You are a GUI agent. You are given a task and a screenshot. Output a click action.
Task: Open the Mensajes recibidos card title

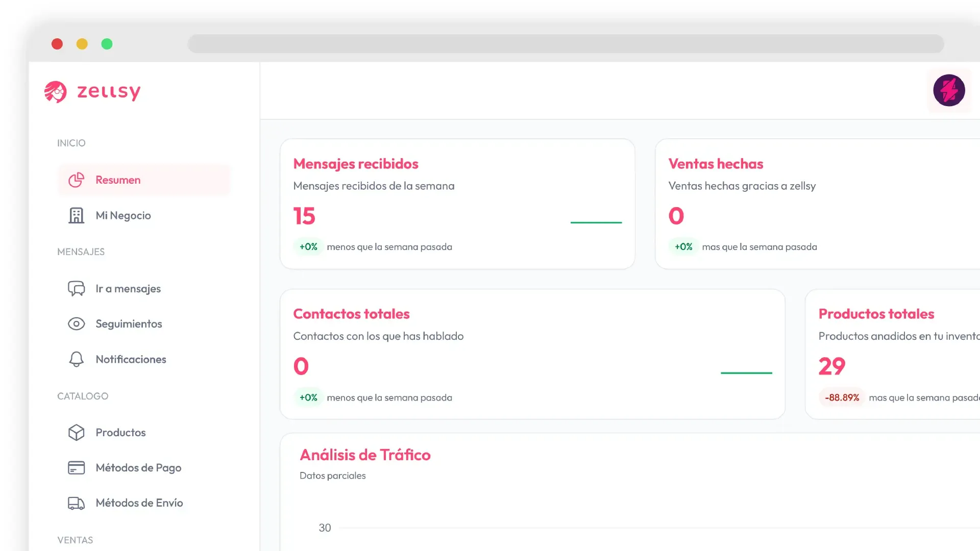click(x=356, y=164)
